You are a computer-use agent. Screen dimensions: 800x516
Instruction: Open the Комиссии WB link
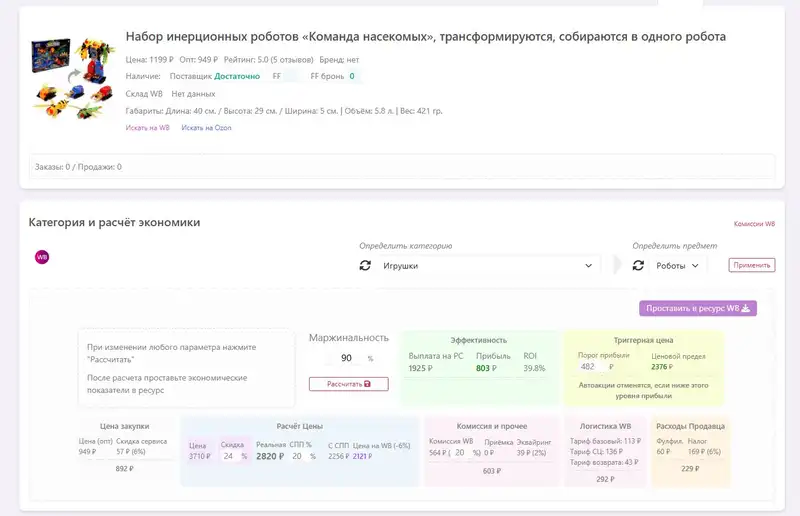(x=754, y=224)
